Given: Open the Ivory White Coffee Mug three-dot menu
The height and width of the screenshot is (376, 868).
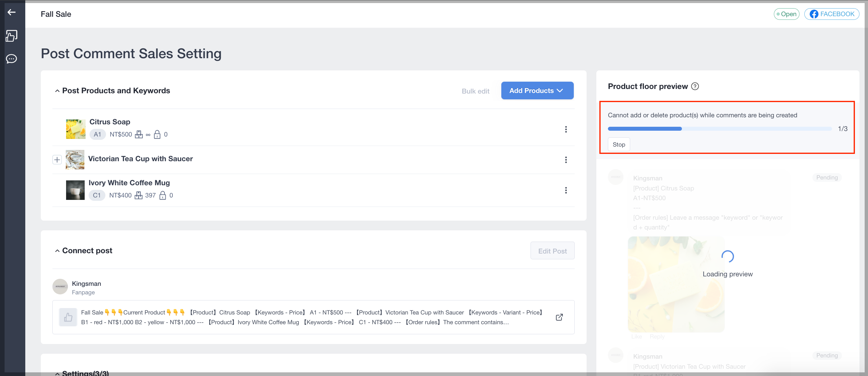Looking at the screenshot, I should [566, 190].
